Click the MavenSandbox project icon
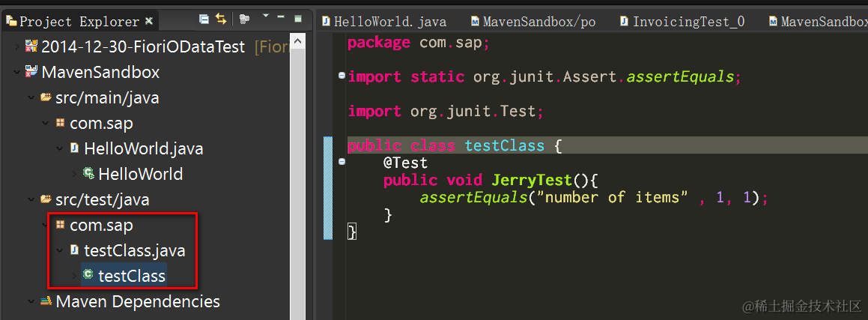Image resolution: width=868 pixels, height=320 pixels. [31, 71]
